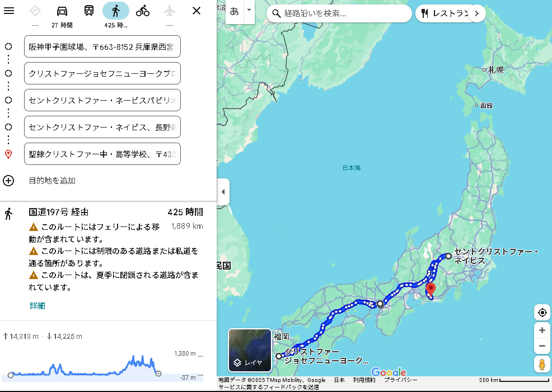The width and height of the screenshot is (552, 392).
Task: Click 目的地を追加 text
Action: (52, 181)
